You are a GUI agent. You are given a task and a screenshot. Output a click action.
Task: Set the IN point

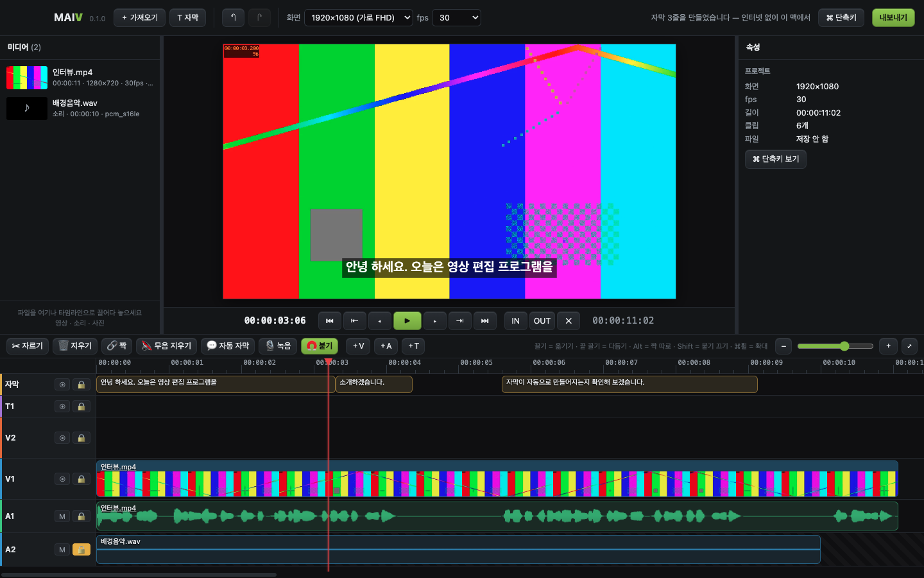point(515,320)
